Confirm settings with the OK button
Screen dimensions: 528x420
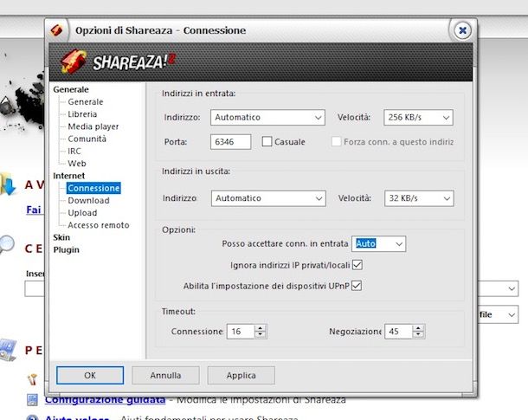point(90,375)
